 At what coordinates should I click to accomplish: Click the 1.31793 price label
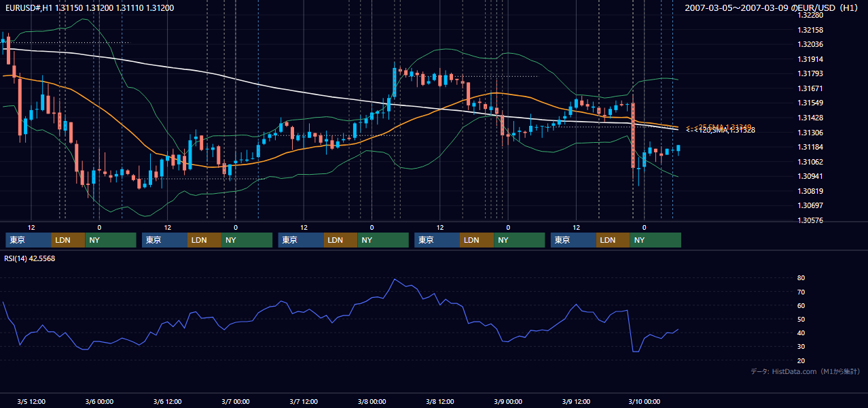[x=810, y=73]
